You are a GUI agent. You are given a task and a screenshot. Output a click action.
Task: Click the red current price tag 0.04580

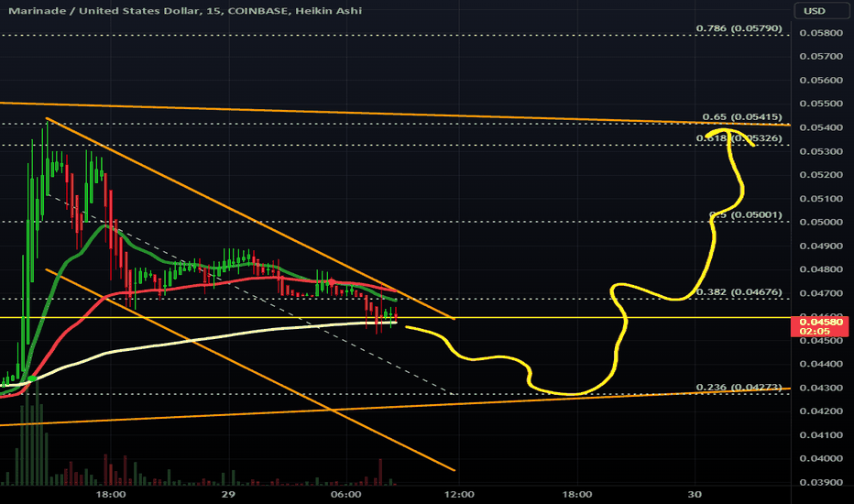[x=818, y=326]
